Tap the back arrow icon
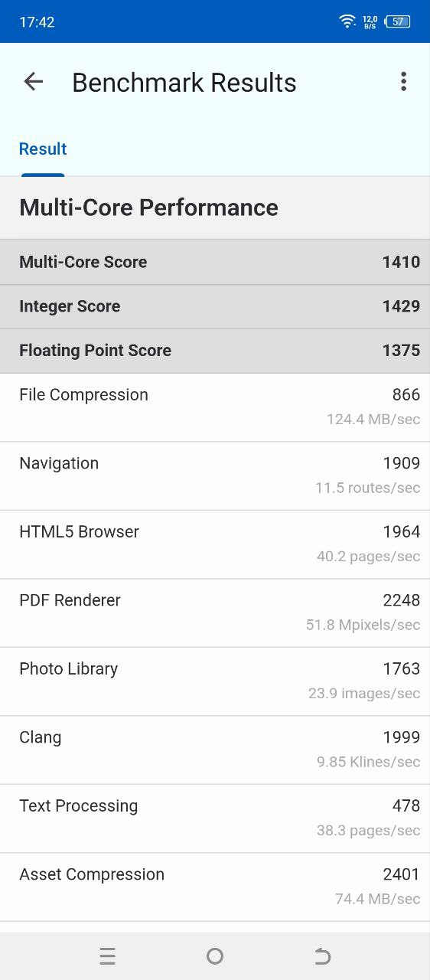This screenshot has width=430, height=980. tap(34, 82)
